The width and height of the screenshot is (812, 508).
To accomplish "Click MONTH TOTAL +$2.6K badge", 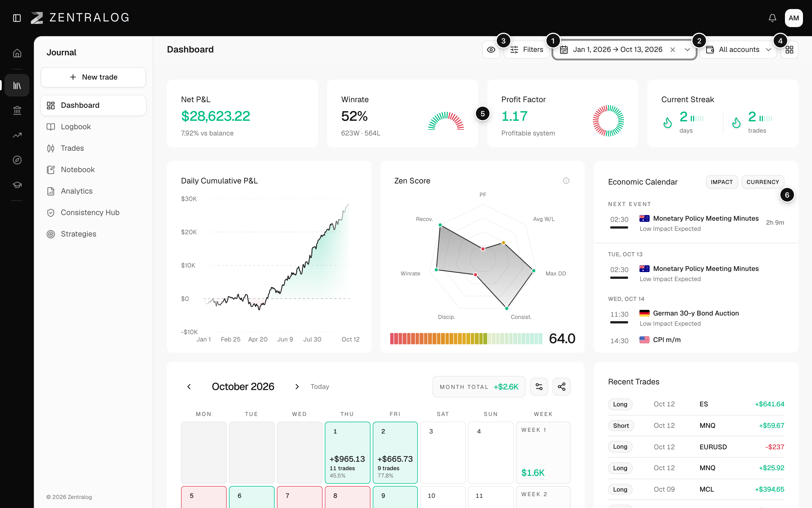I will tap(479, 387).
